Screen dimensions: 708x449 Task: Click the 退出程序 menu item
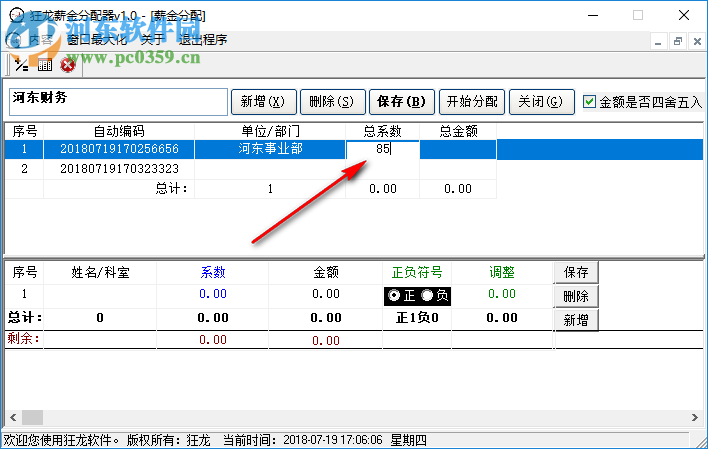tap(203, 40)
